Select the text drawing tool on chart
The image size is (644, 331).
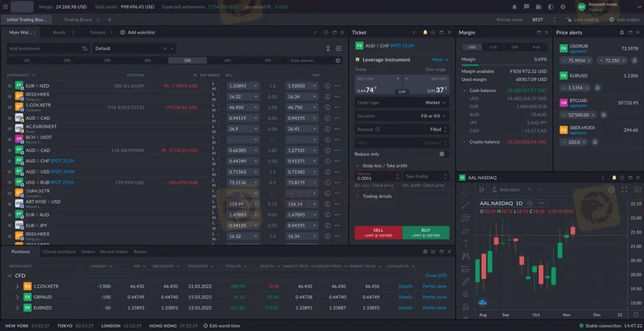click(x=465, y=243)
